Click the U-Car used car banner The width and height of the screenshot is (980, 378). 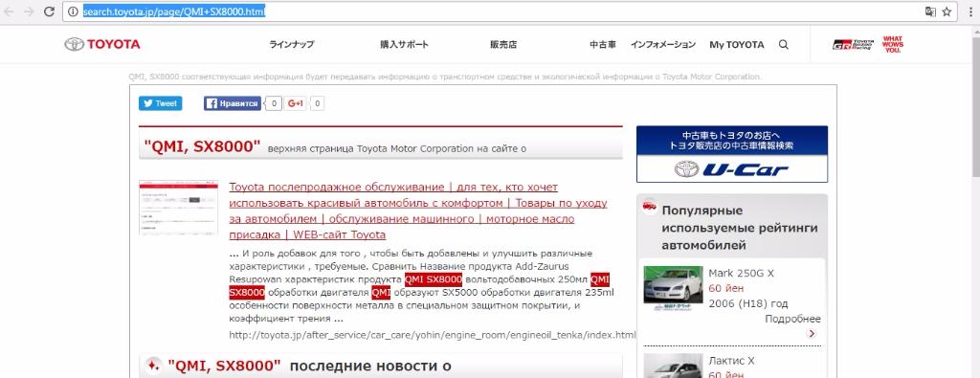tap(732, 154)
